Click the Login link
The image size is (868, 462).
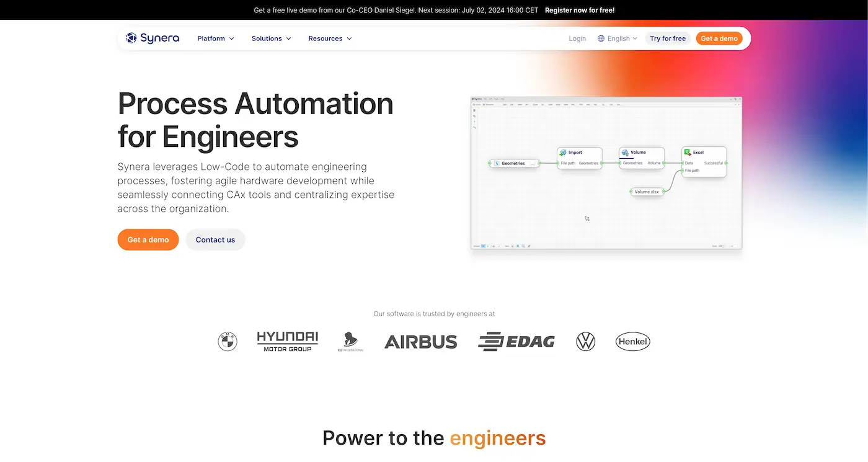point(577,38)
